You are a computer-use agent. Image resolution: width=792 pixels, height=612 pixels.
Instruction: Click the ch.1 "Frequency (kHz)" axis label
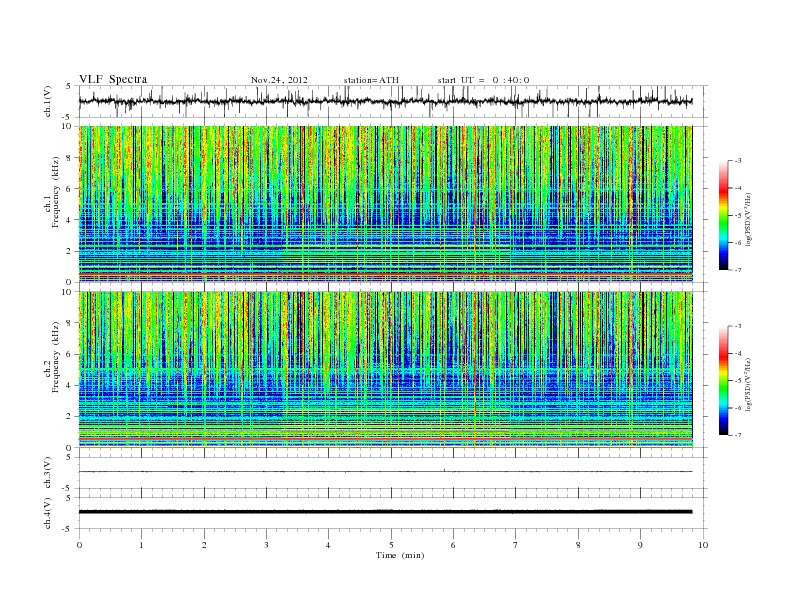pos(56,192)
